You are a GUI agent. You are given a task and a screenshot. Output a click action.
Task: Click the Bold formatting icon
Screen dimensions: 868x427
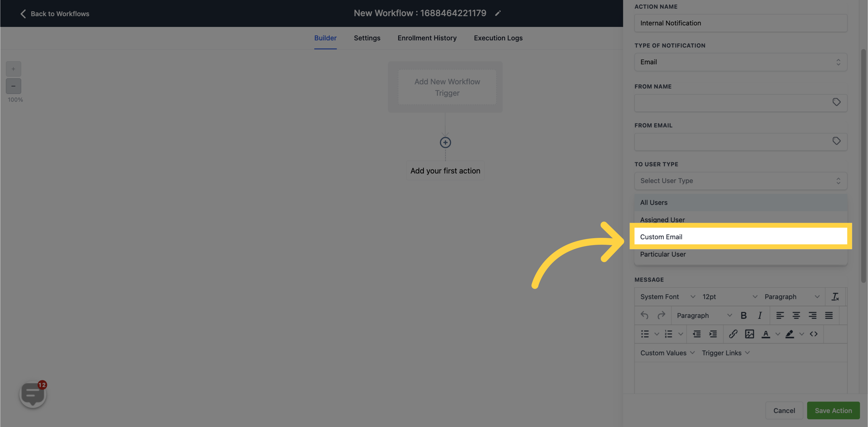click(x=743, y=315)
